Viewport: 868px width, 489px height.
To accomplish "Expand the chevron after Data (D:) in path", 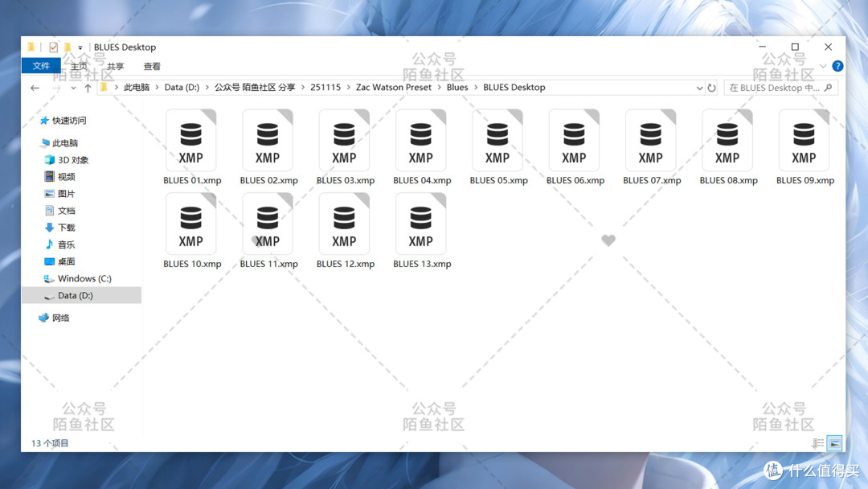I will click(x=207, y=88).
